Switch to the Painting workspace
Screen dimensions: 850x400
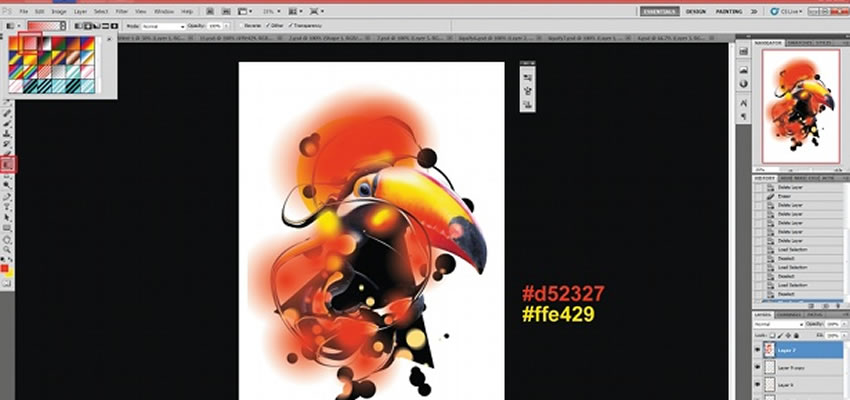[729, 11]
